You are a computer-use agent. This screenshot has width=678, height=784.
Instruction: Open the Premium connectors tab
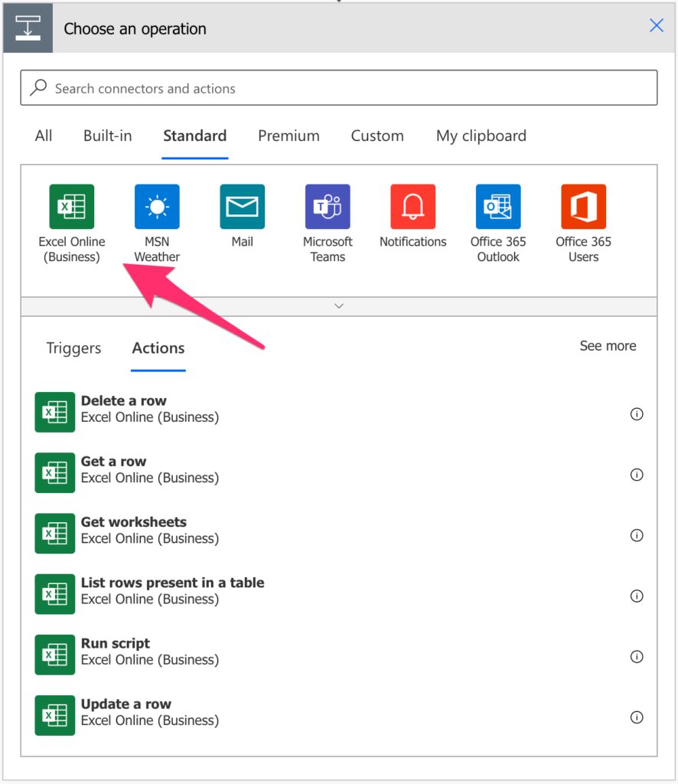pos(288,136)
